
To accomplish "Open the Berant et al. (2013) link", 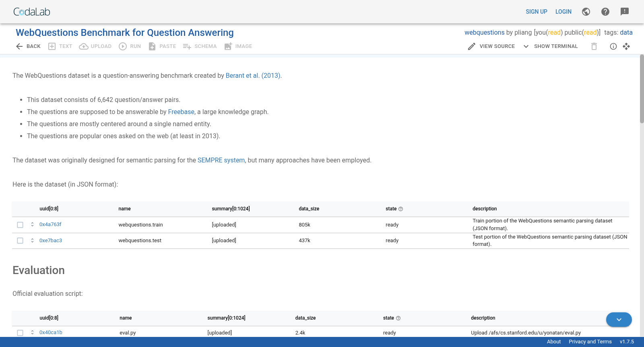I will [x=253, y=75].
